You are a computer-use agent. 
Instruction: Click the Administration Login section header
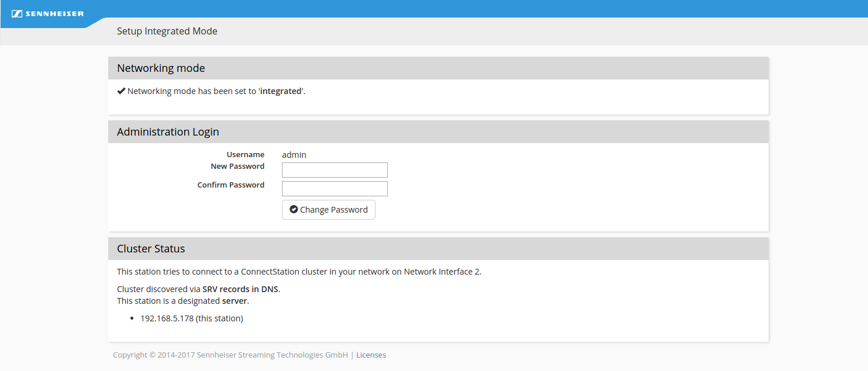[168, 132]
